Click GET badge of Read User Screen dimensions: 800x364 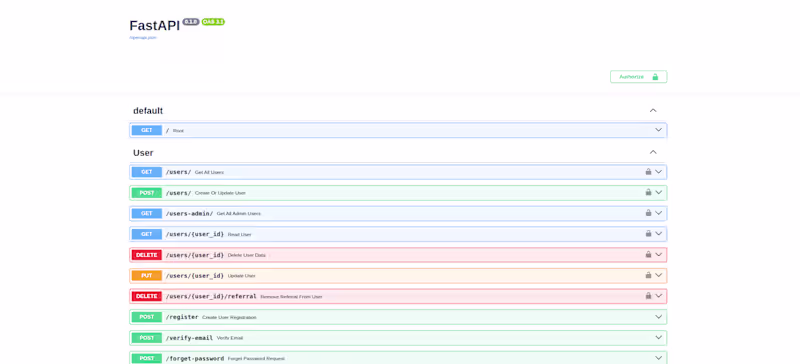point(146,234)
